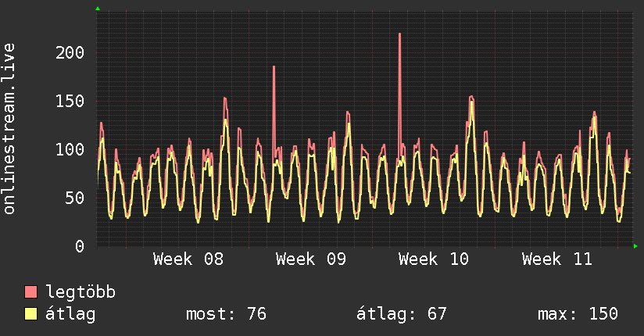644x336 pixels.
Task: Click the tall pink spike near Week 09
Action: 274,111
